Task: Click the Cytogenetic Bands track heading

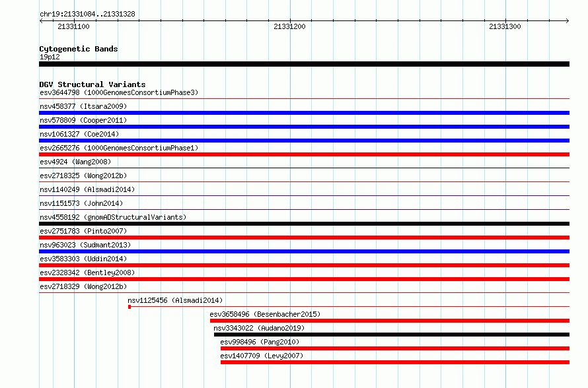Action: pos(79,49)
